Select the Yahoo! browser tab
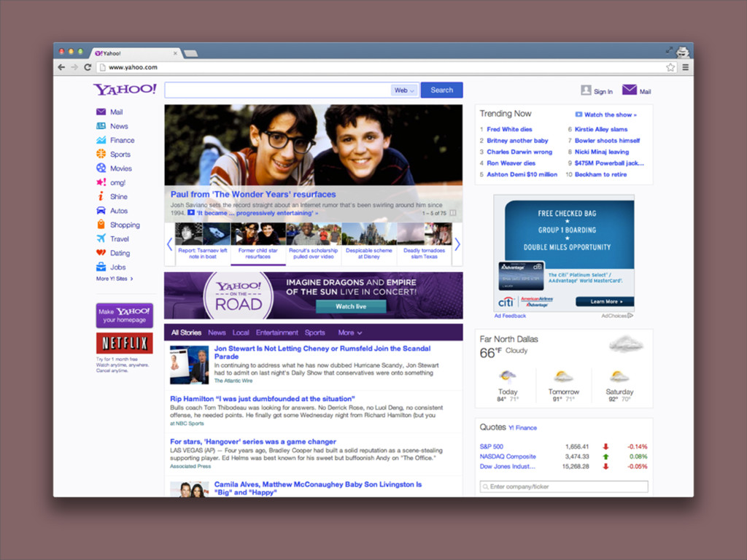The width and height of the screenshot is (747, 560). tap(136, 53)
